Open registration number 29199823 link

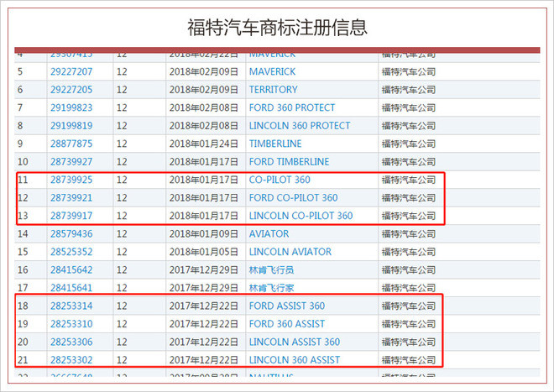coord(71,107)
